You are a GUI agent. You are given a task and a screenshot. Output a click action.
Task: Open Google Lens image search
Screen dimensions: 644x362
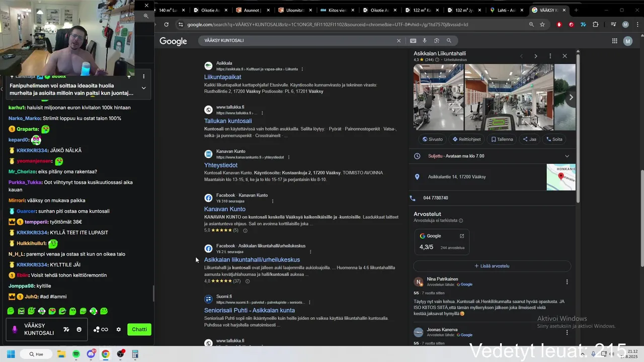pos(436,41)
